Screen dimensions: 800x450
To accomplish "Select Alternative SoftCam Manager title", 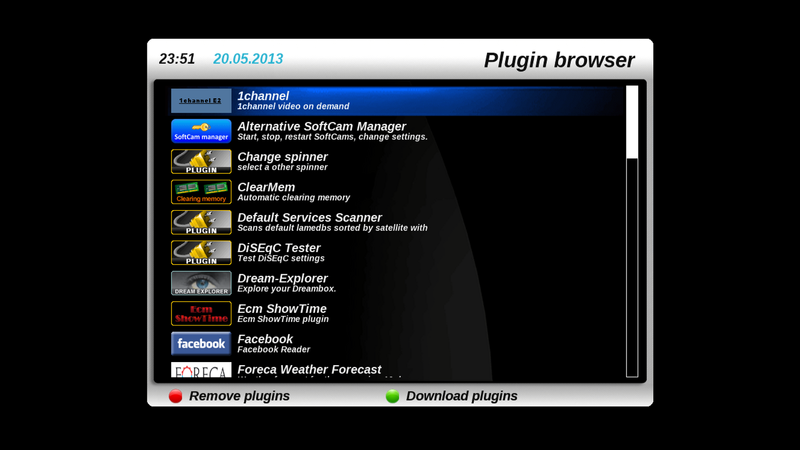I will click(x=321, y=126).
